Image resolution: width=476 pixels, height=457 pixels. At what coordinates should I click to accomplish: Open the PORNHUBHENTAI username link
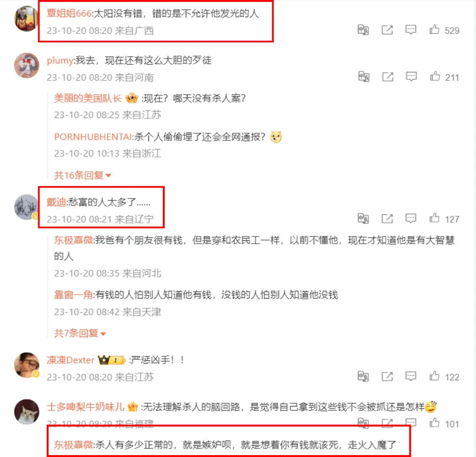(93, 137)
